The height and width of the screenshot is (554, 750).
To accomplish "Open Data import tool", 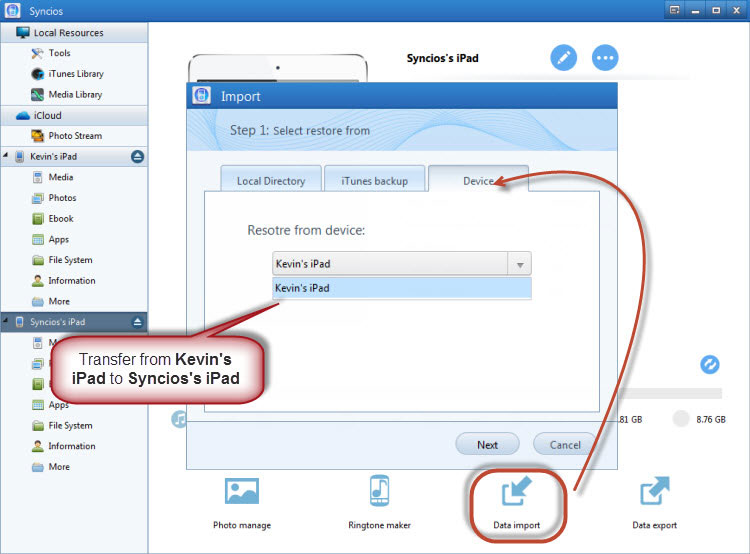I will 517,504.
